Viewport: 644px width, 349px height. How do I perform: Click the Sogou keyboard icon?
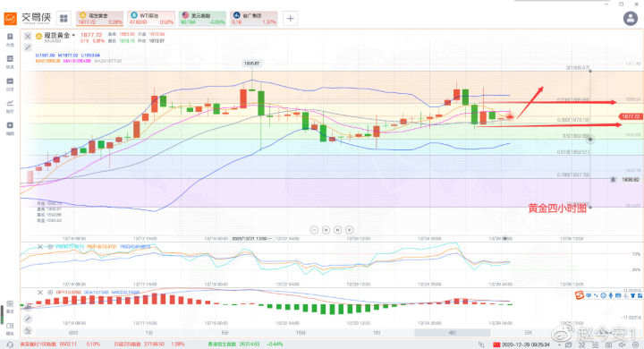pos(619,295)
